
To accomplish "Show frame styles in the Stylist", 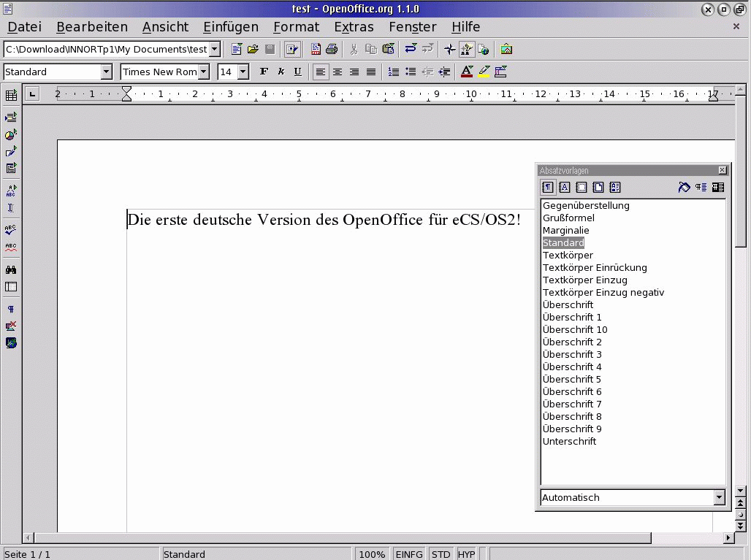I will [581, 187].
